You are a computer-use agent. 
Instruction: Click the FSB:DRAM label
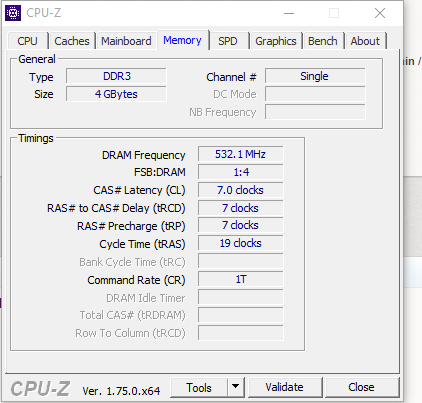pyautogui.click(x=160, y=172)
